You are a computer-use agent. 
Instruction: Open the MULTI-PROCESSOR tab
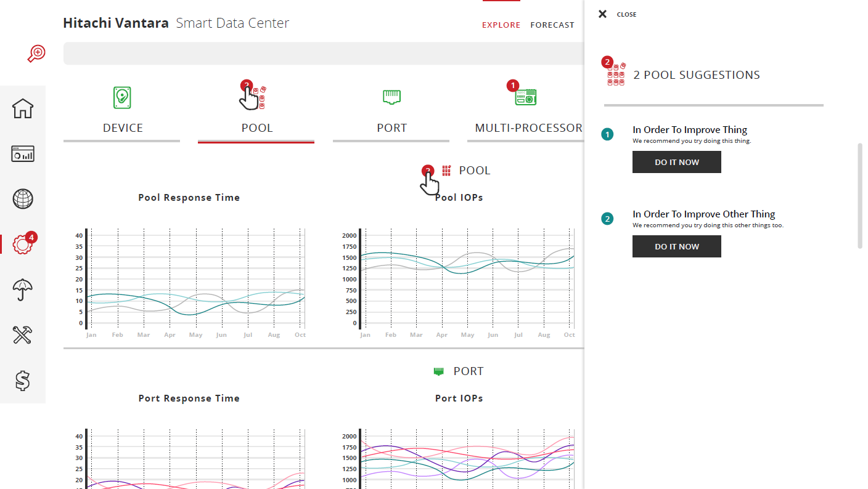click(525, 111)
